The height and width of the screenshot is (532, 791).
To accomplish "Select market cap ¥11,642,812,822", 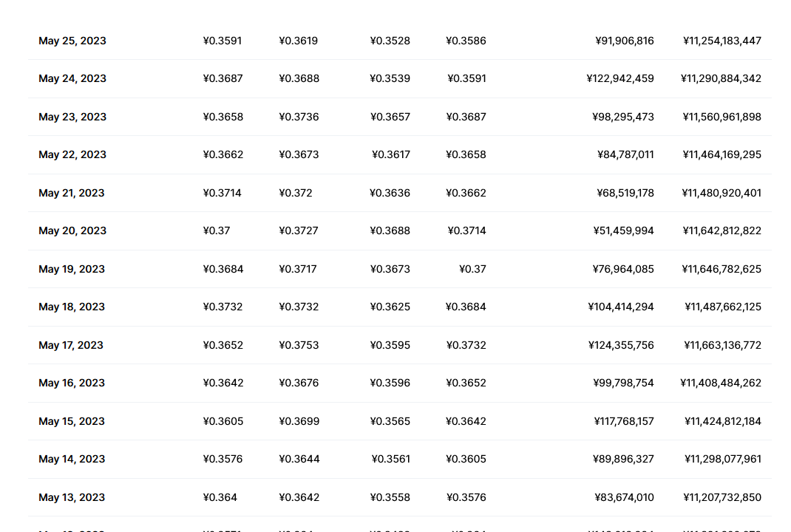I will click(722, 231).
